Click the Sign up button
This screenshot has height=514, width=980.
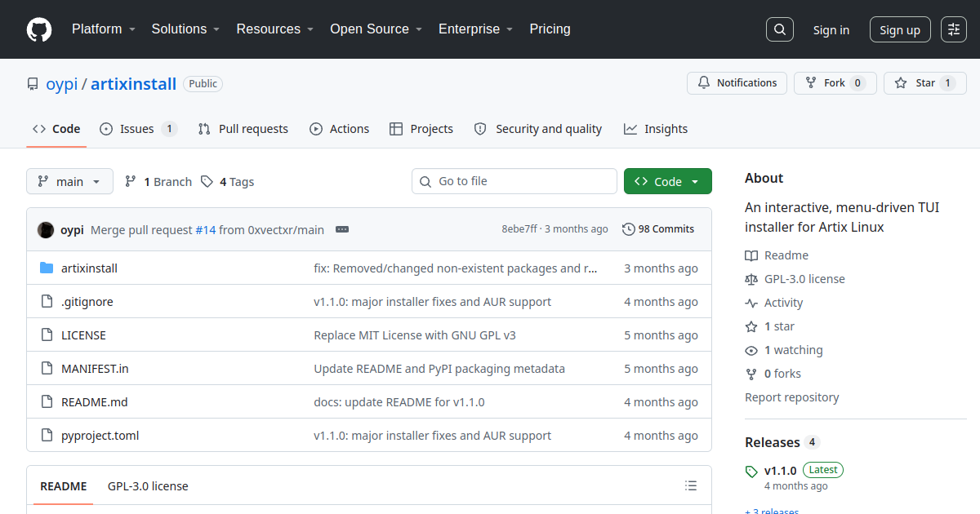[900, 30]
